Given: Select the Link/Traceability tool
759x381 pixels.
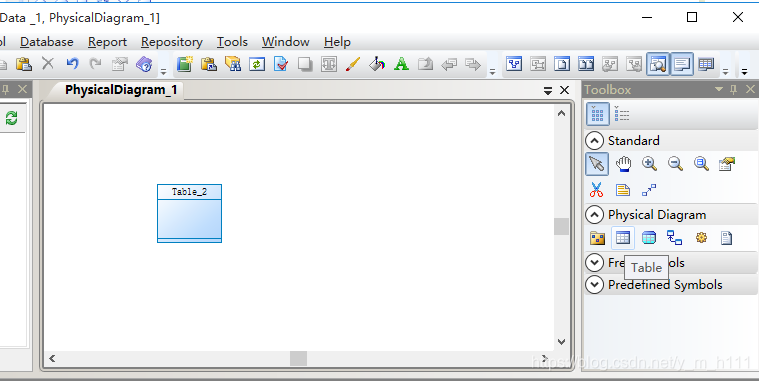Looking at the screenshot, I should click(x=649, y=190).
